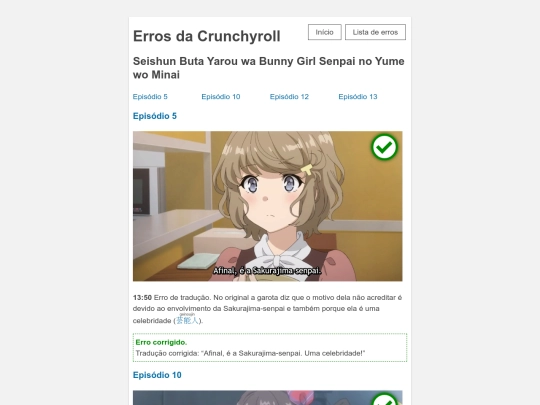Screen dimensions: 540x405
Task: Open the Lista de erros button
Action: tap(375, 32)
